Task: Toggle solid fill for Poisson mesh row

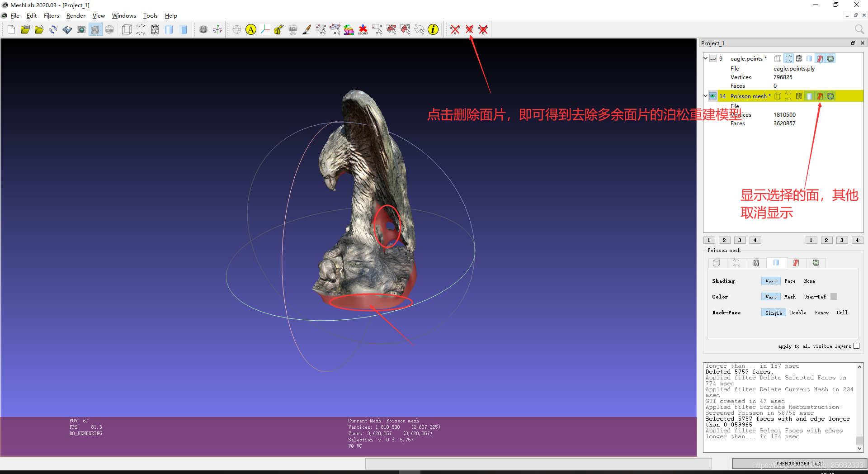Action: click(x=809, y=96)
